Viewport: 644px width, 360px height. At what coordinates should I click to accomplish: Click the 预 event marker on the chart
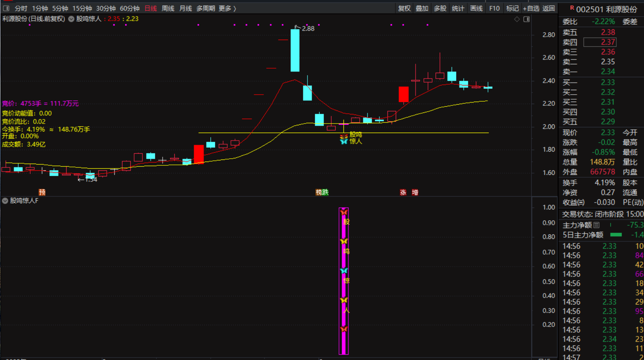(42, 192)
